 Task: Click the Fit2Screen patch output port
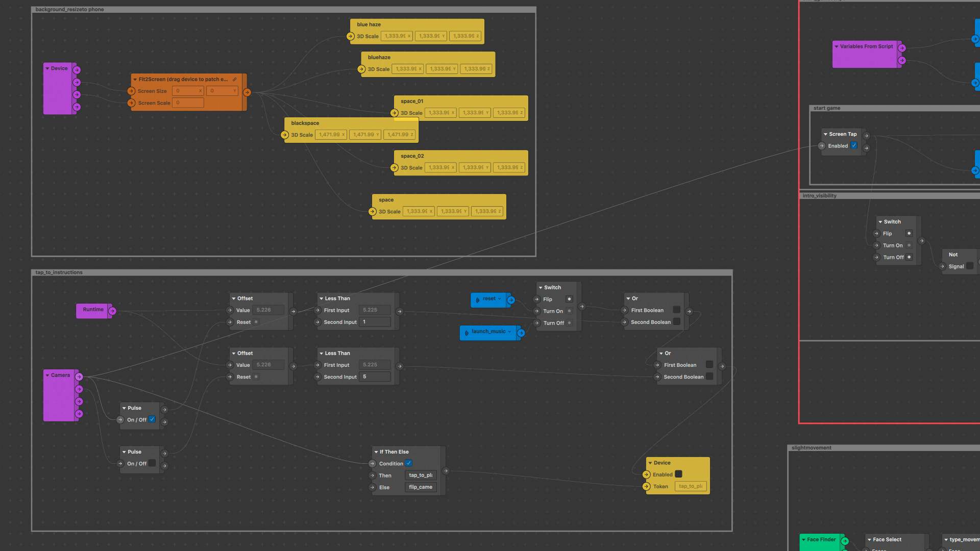point(247,92)
